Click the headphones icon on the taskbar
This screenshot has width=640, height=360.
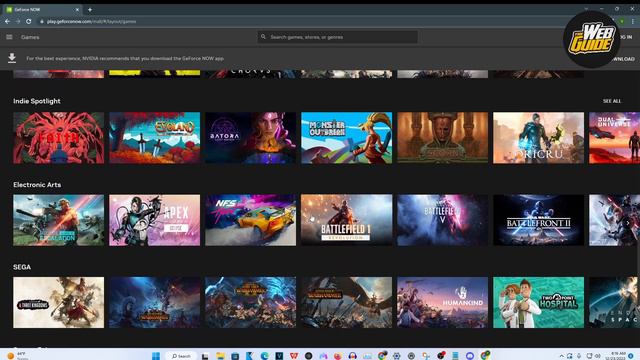tap(353, 356)
